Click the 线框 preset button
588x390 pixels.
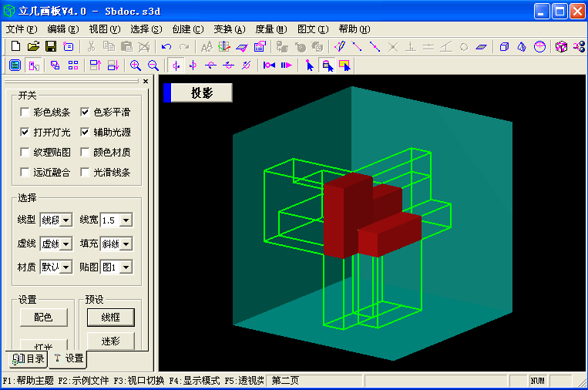point(111,318)
